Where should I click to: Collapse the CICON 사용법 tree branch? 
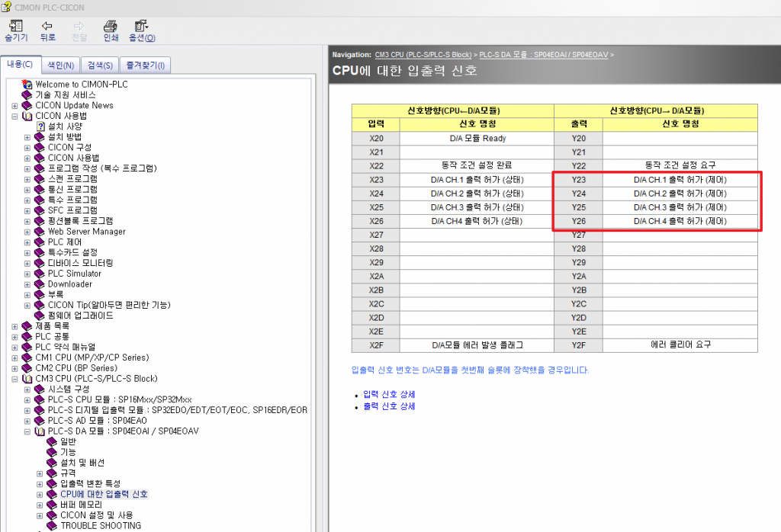[x=15, y=115]
